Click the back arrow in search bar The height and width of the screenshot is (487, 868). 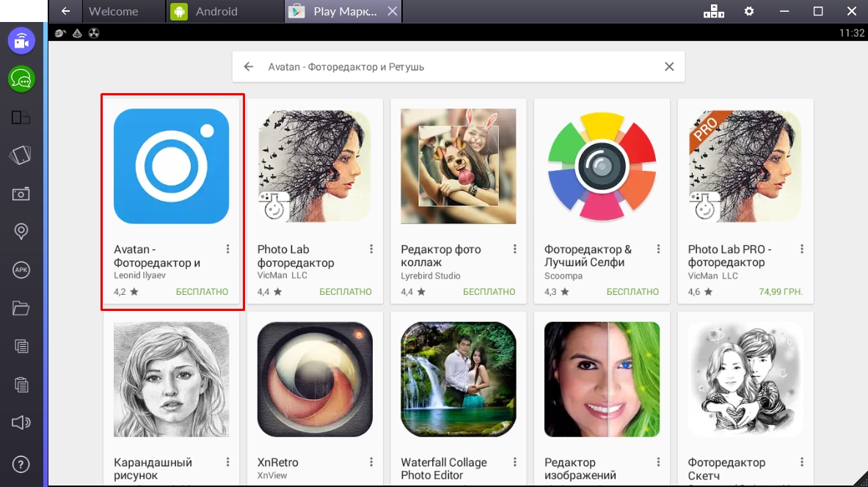(249, 67)
